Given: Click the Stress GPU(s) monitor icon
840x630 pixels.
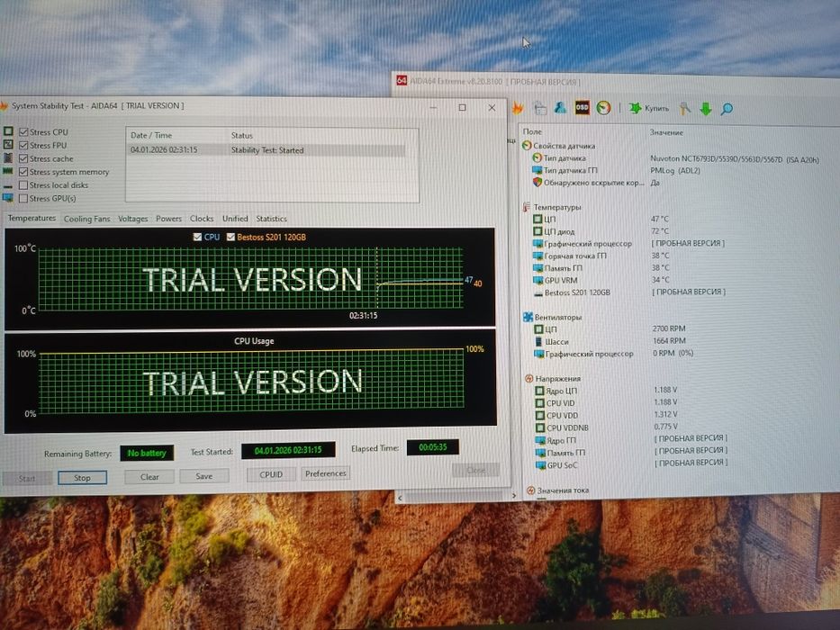Looking at the screenshot, I should pos(8,198).
